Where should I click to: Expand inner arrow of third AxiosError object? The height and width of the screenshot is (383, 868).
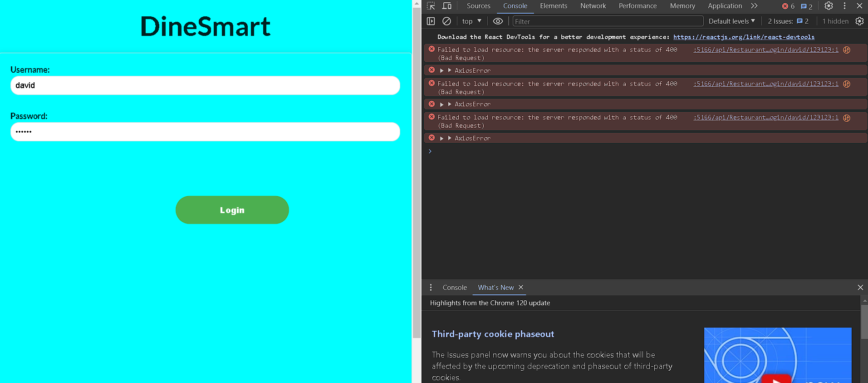click(450, 138)
